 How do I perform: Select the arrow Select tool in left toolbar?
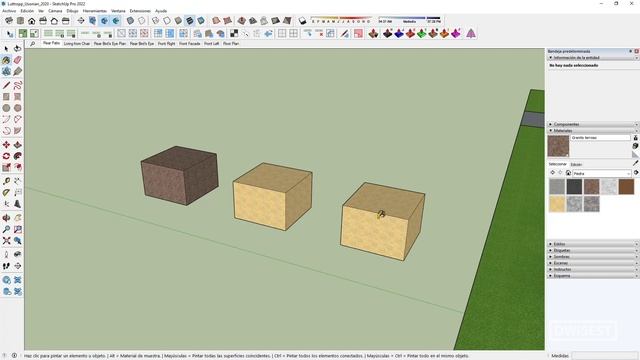(x=6, y=49)
